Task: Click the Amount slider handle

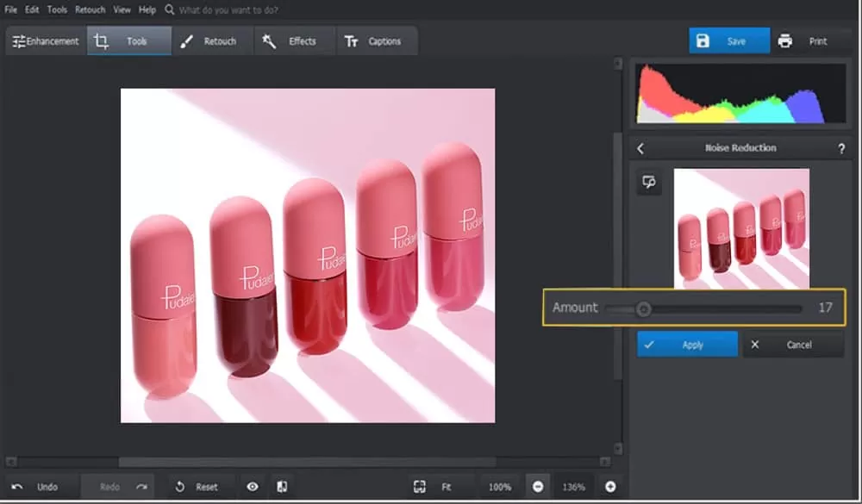Action: pyautogui.click(x=644, y=309)
